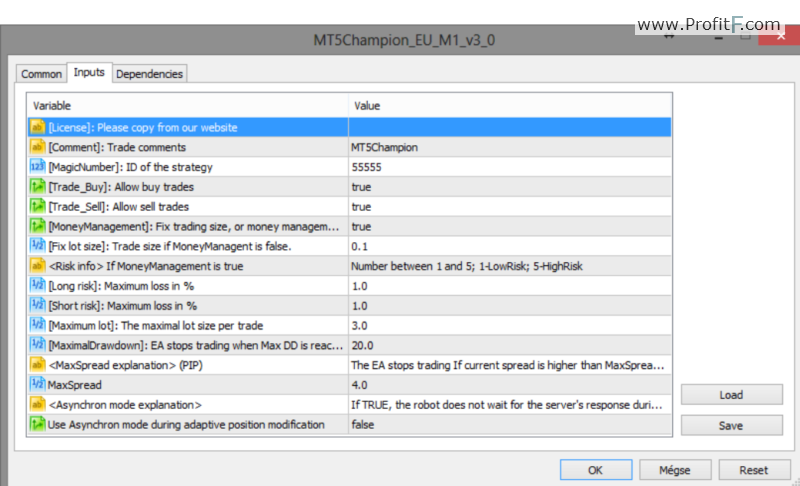Open the Dependencies tab
This screenshot has width=800, height=486.
149,74
